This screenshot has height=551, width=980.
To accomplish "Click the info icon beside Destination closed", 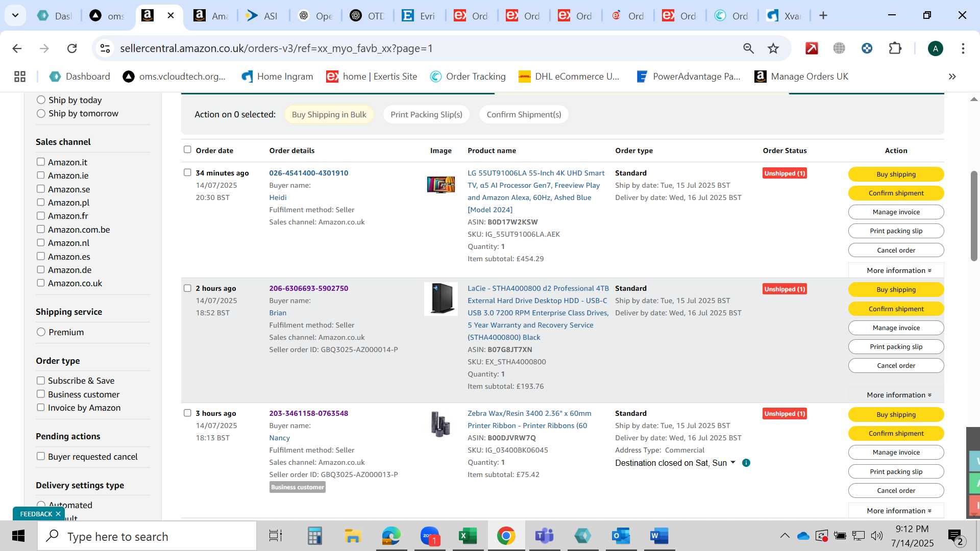I will click(x=746, y=463).
